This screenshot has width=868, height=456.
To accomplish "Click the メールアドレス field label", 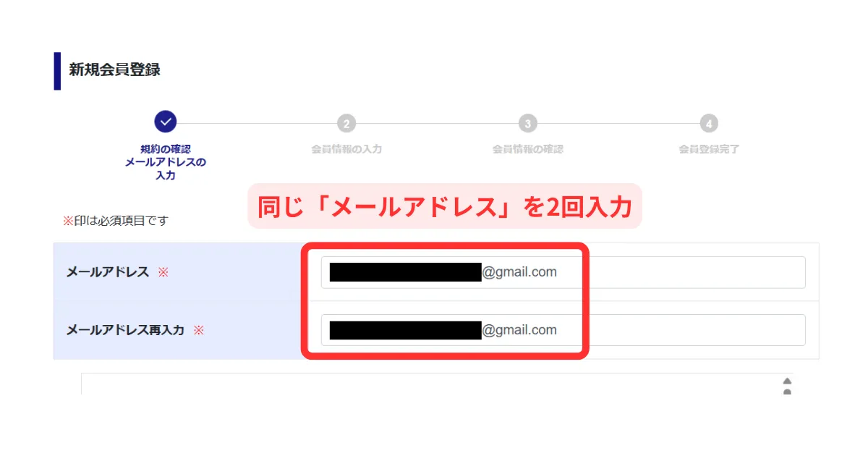I will [x=108, y=272].
